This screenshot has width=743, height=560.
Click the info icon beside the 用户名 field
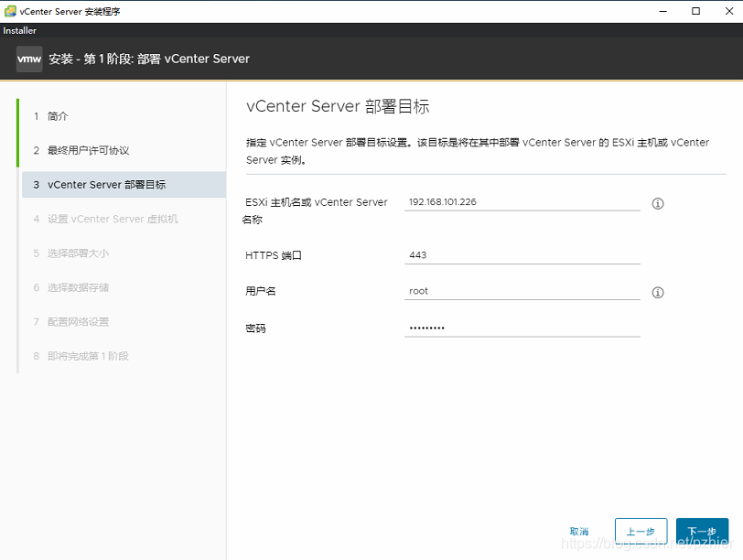(658, 292)
